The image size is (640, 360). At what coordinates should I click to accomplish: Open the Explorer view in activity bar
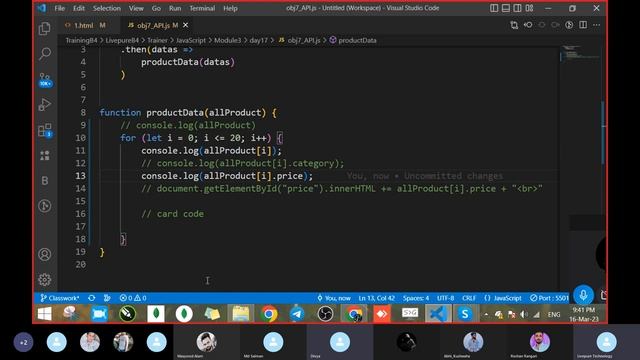tap(44, 29)
